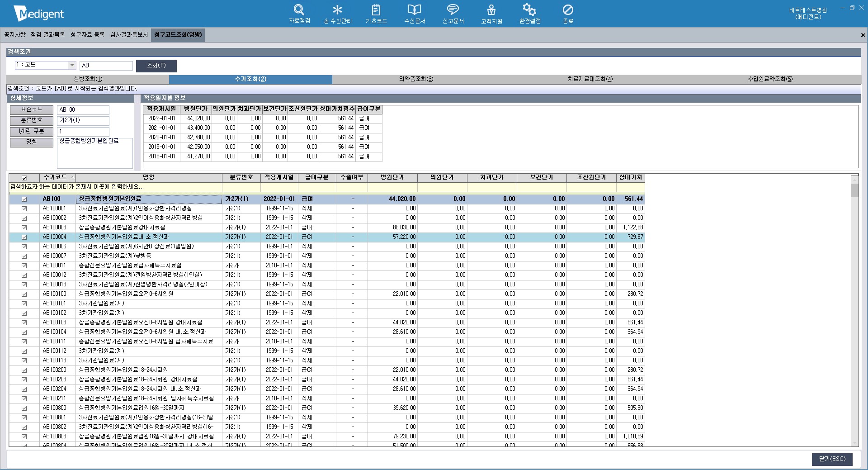Click the grid vertical scrollbar thumb
Viewport: 868px width, 470px height.
pyautogui.click(x=854, y=190)
